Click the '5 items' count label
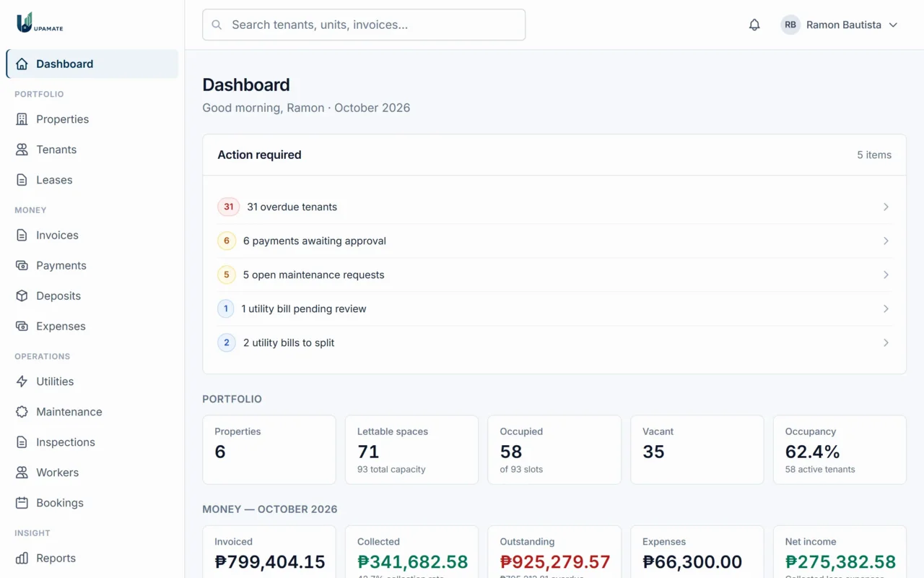The width and height of the screenshot is (924, 578). pos(874,155)
